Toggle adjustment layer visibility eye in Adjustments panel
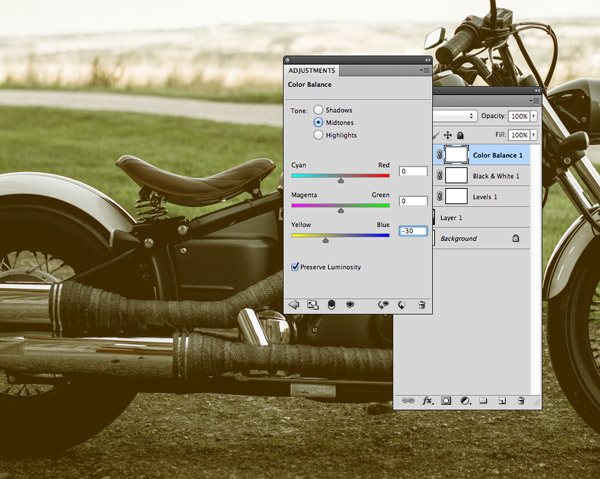 click(x=350, y=304)
